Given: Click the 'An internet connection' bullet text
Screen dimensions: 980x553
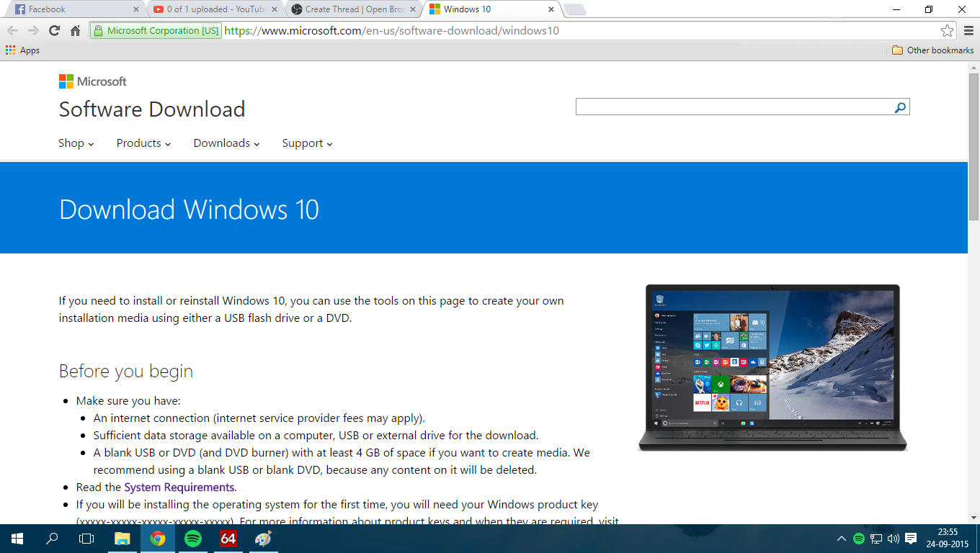Looking at the screenshot, I should [x=259, y=418].
